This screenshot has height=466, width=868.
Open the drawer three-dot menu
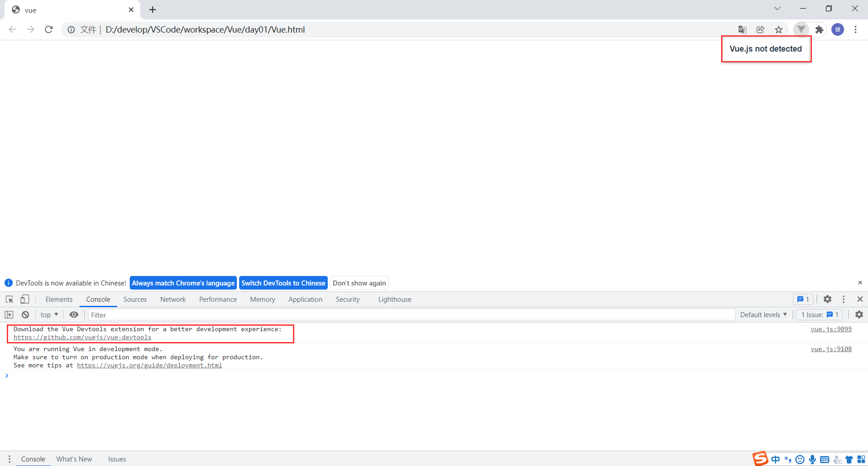(9, 459)
